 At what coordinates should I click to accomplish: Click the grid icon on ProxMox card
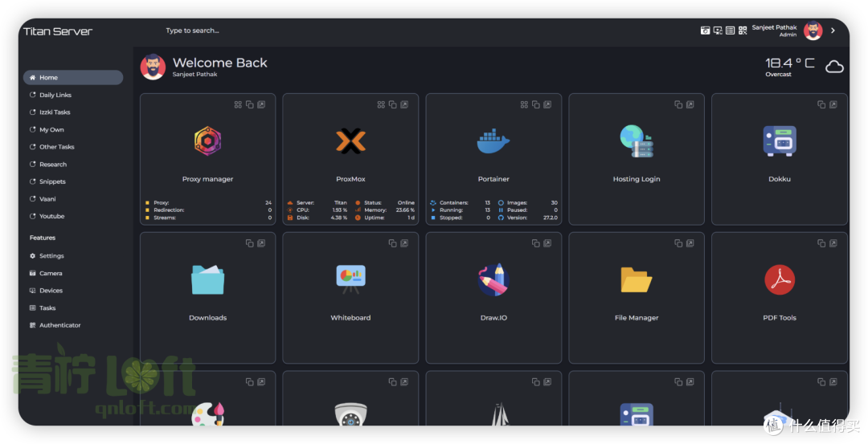click(381, 104)
